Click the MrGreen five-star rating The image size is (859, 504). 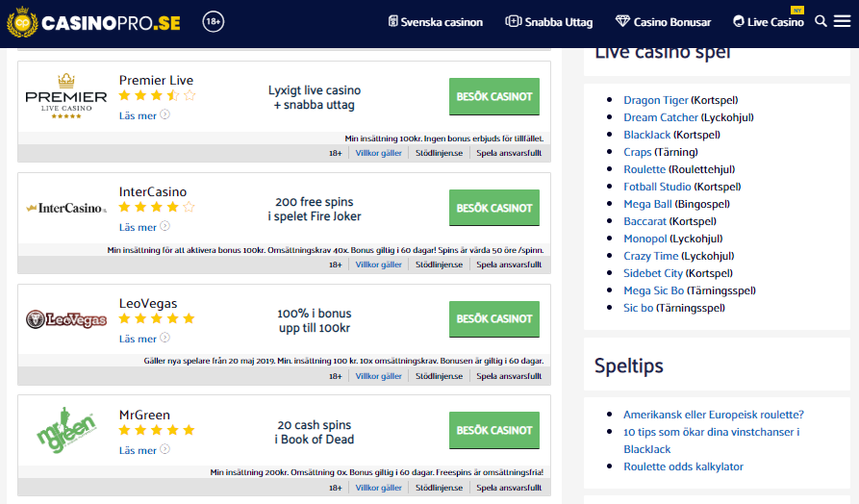tap(157, 430)
